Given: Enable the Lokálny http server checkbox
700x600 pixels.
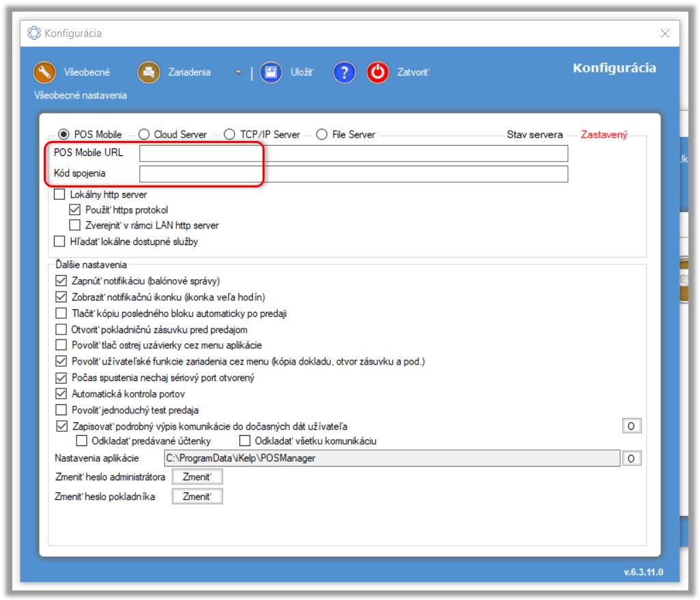Looking at the screenshot, I should click(59, 195).
